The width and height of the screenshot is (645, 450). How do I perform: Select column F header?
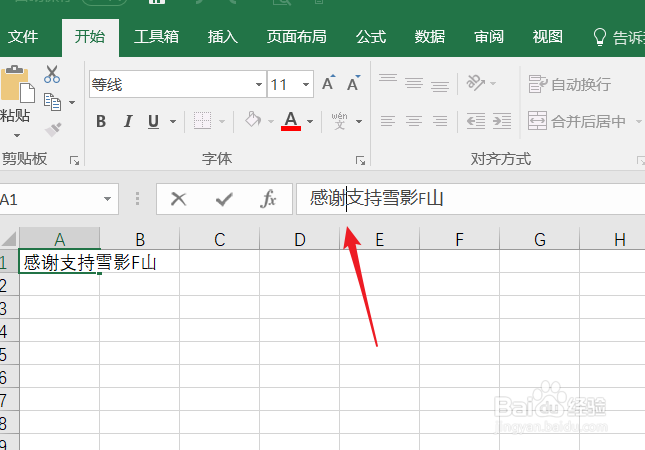coord(459,239)
